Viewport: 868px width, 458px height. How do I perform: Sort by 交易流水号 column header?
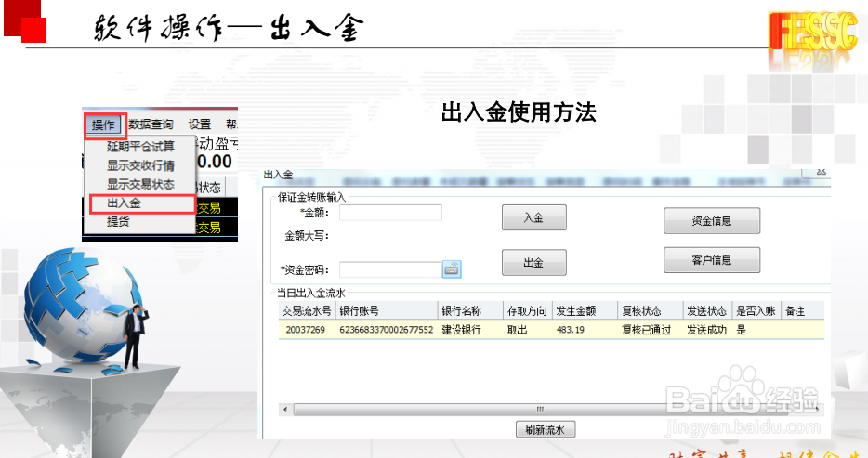(307, 311)
